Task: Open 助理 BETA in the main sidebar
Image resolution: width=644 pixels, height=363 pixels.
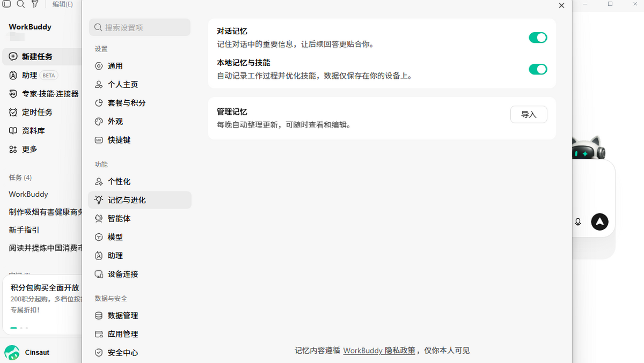Action: tap(42, 75)
